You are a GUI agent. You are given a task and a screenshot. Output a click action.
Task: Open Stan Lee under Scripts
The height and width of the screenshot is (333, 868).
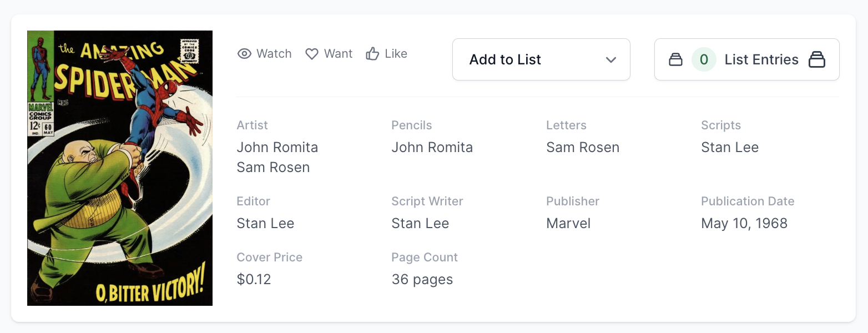[x=730, y=148]
